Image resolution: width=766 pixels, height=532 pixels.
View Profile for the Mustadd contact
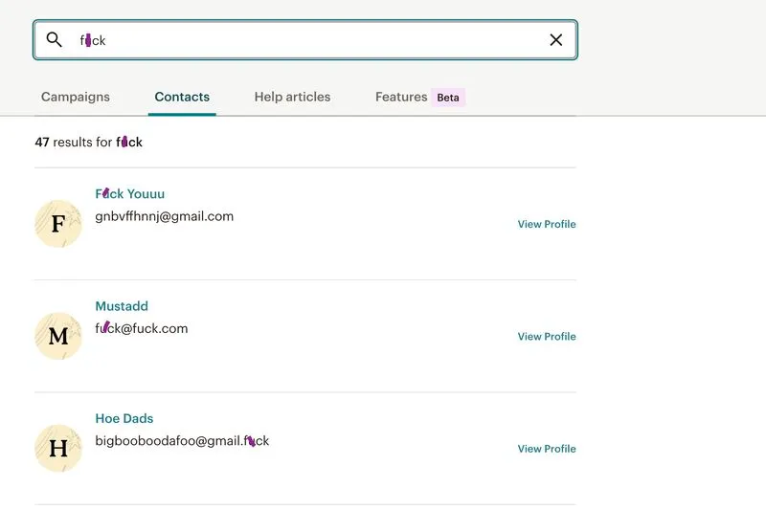tap(547, 336)
